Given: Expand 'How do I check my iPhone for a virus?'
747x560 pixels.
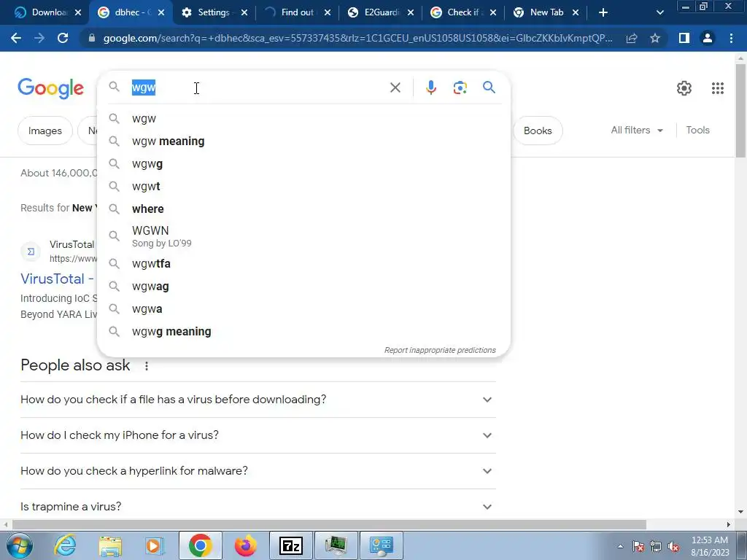Looking at the screenshot, I should pos(258,435).
